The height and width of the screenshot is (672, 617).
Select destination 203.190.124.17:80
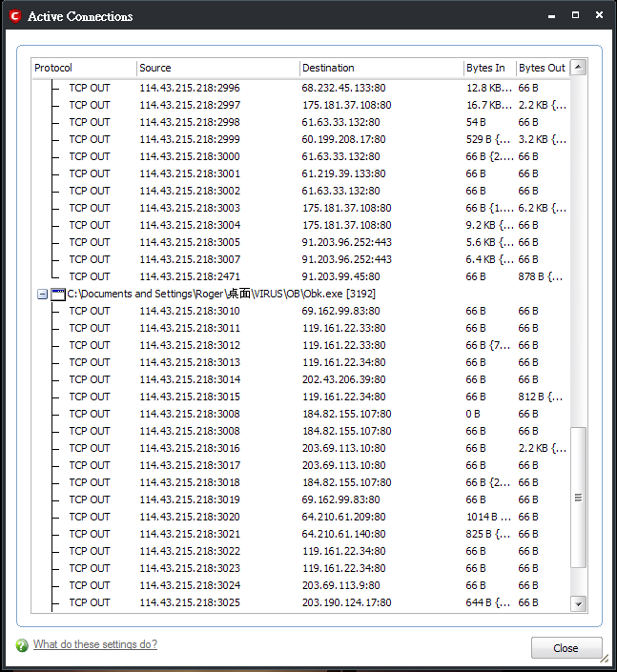coord(346,602)
